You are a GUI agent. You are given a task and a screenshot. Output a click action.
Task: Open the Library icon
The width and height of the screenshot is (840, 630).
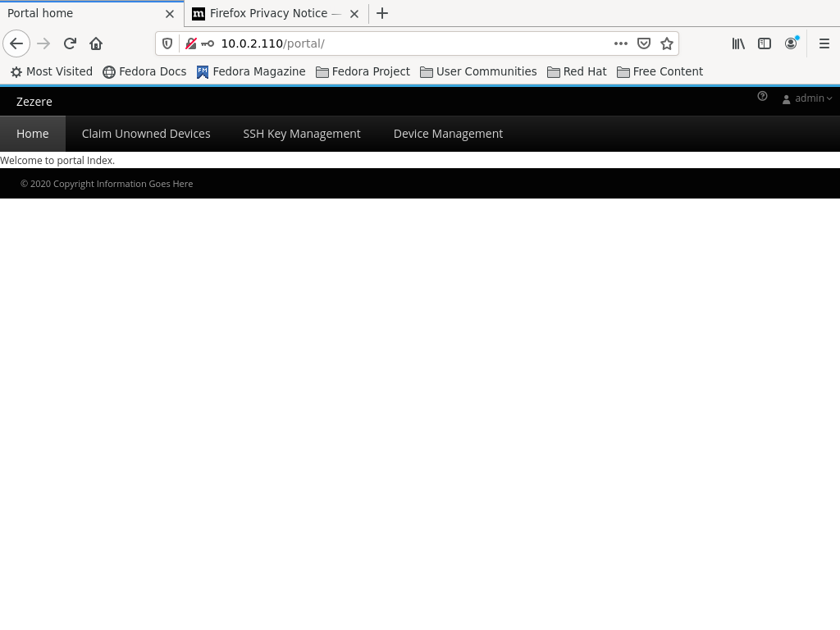pos(738,43)
